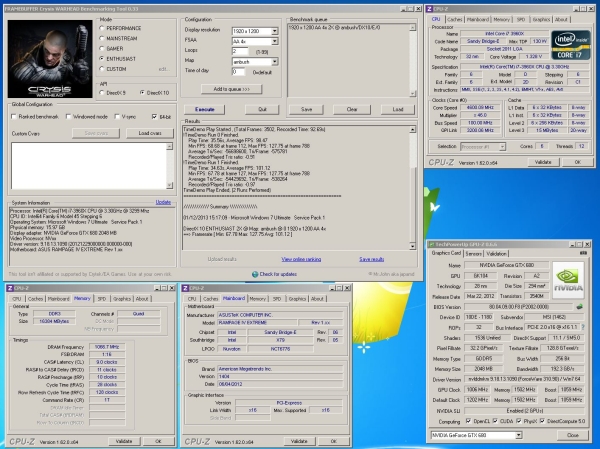600x449 pixels.
Task: Open the SPD tab in the CPU-Z Memory window
Action: pyautogui.click(x=101, y=299)
